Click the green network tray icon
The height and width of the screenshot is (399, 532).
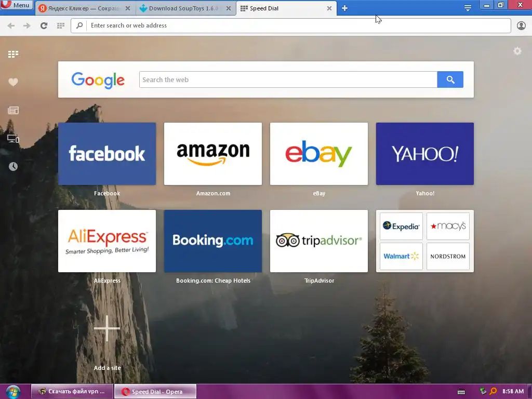[483, 391]
